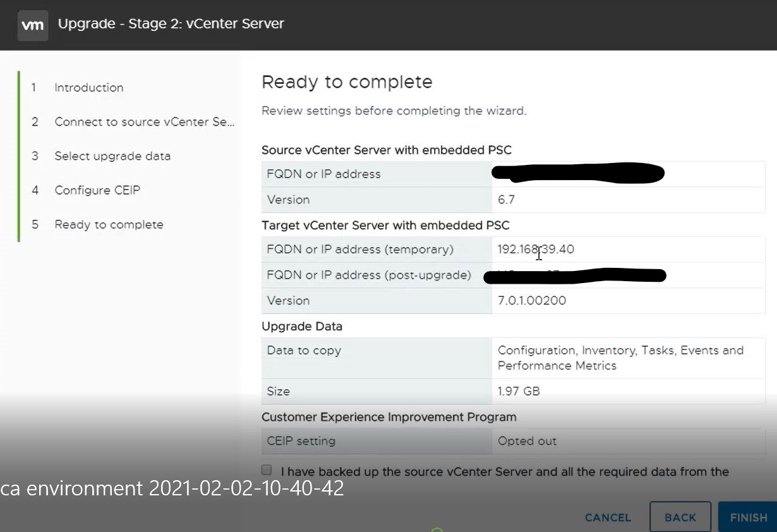
Task: Click the size value 1.97 GB
Action: [x=519, y=391]
